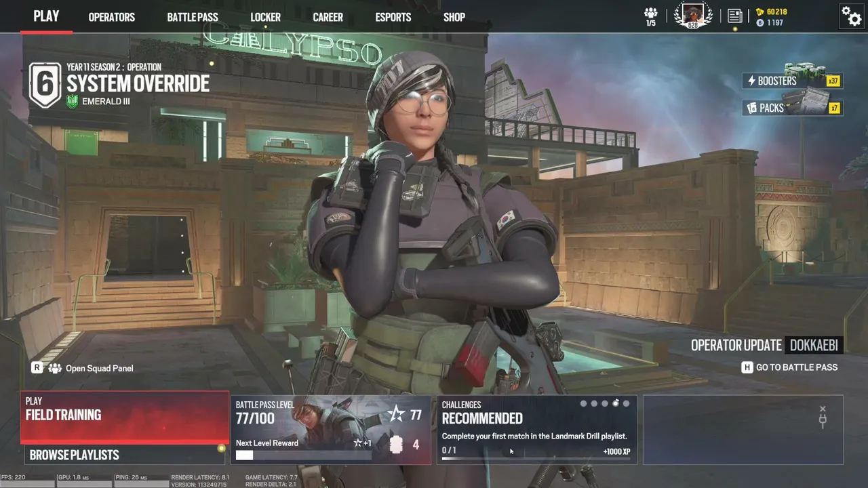
Task: Click the R6 Credits balance 1197
Action: (x=775, y=23)
